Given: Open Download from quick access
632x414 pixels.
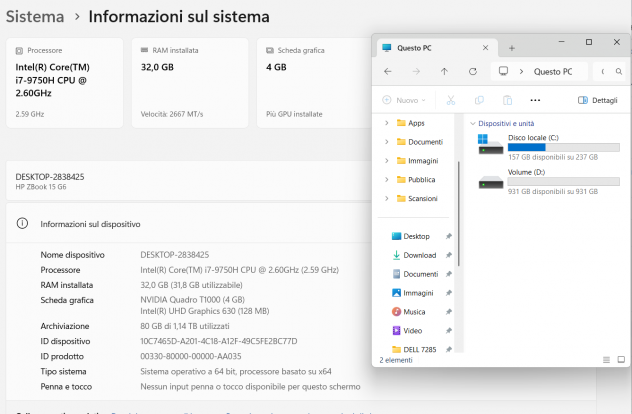Looking at the screenshot, I should (421, 255).
